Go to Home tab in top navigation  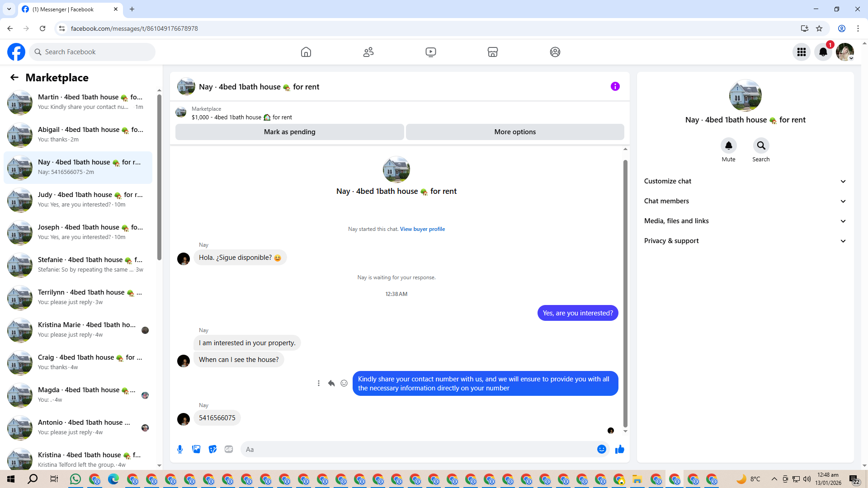click(x=306, y=52)
